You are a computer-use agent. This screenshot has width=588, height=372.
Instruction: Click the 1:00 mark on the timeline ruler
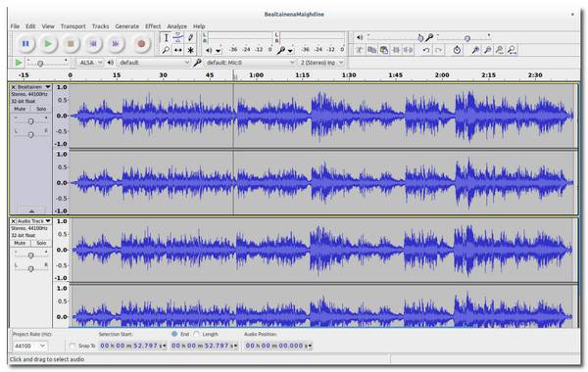[256, 75]
